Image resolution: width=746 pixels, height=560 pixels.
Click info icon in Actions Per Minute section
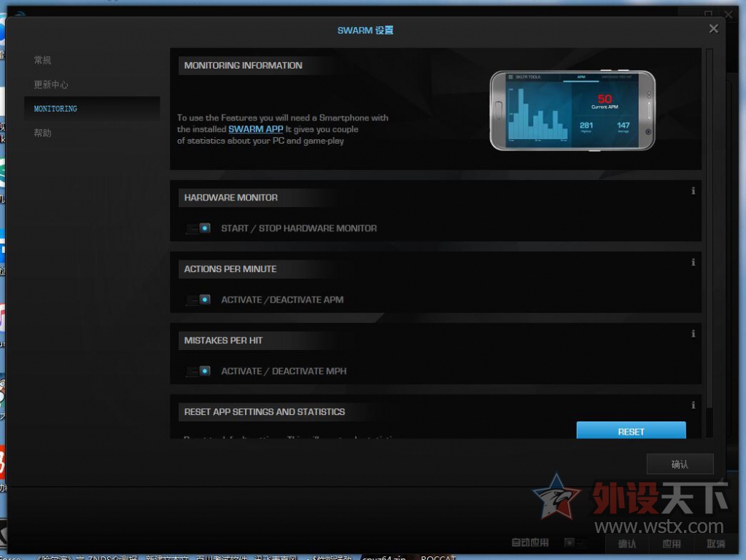(x=693, y=262)
